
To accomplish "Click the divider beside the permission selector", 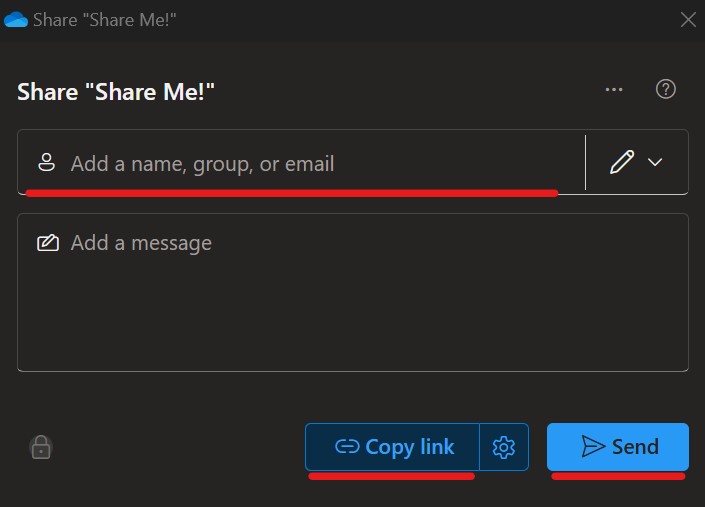I will coord(586,162).
